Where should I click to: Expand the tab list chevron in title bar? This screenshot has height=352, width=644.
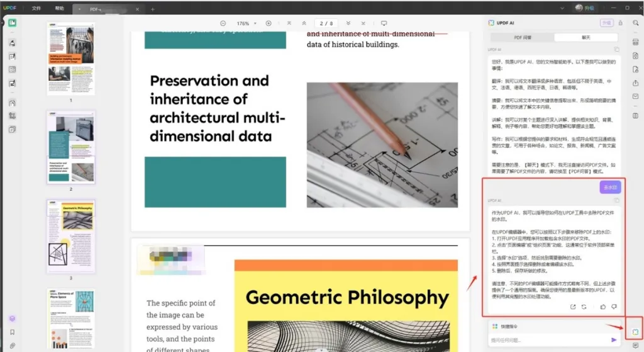click(562, 8)
